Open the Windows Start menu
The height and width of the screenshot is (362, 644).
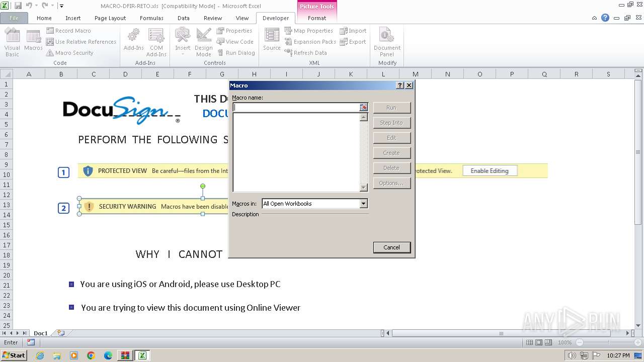pos(14,355)
